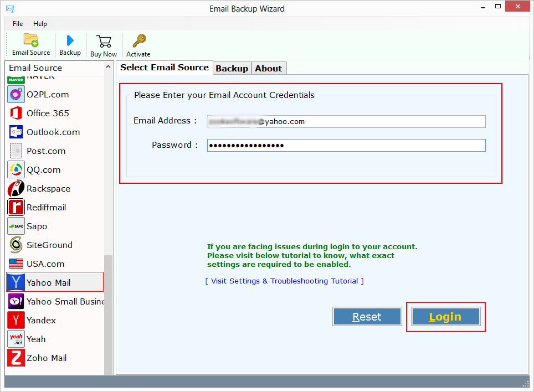Maximize the Email Backup Wizard window

pos(498,7)
